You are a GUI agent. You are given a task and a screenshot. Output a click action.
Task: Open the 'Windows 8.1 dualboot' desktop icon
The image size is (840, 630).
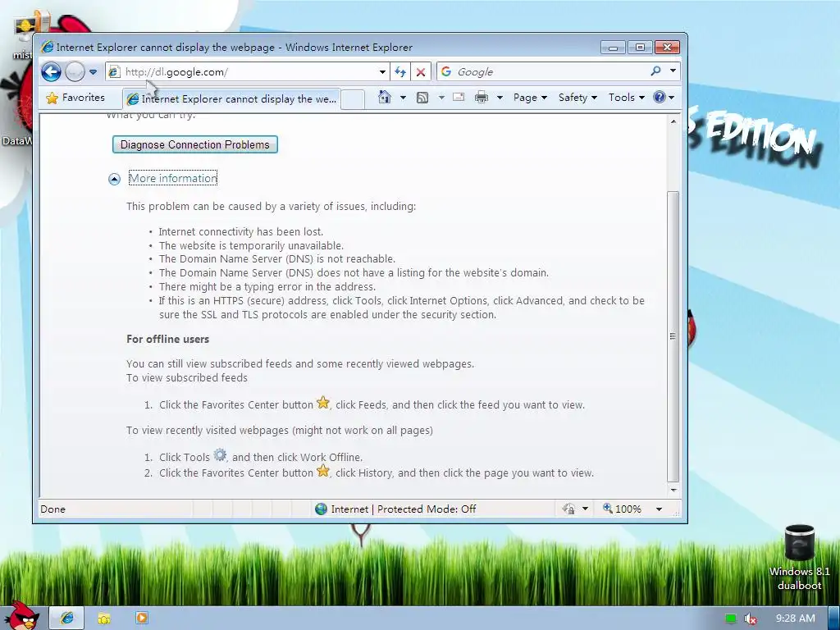[x=799, y=558]
